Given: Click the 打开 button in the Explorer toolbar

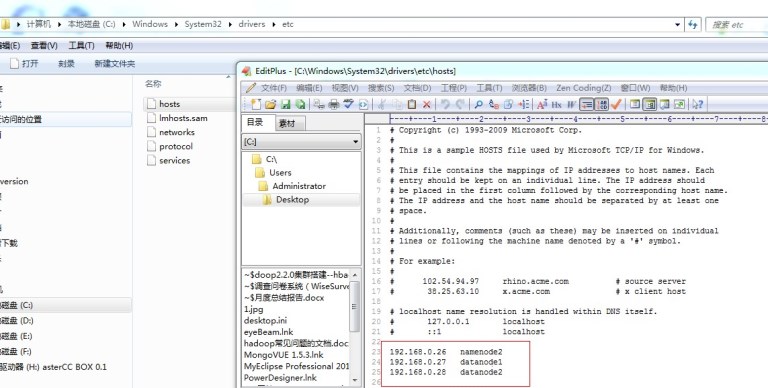Looking at the screenshot, I should point(24,64).
